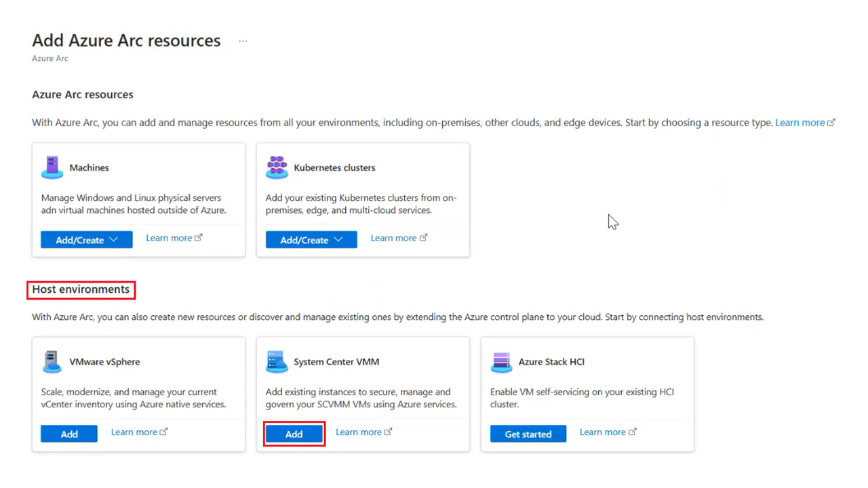Image resolution: width=868 pixels, height=488 pixels.
Task: Click the VMware vSphere icon
Action: click(52, 362)
